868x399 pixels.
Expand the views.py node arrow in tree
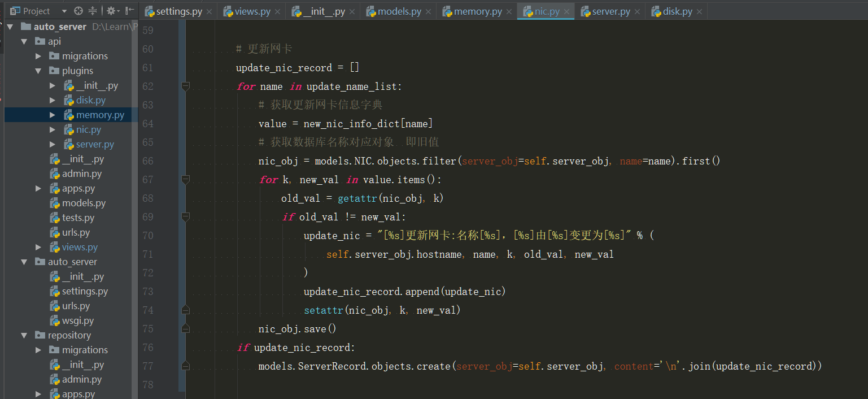(x=38, y=247)
